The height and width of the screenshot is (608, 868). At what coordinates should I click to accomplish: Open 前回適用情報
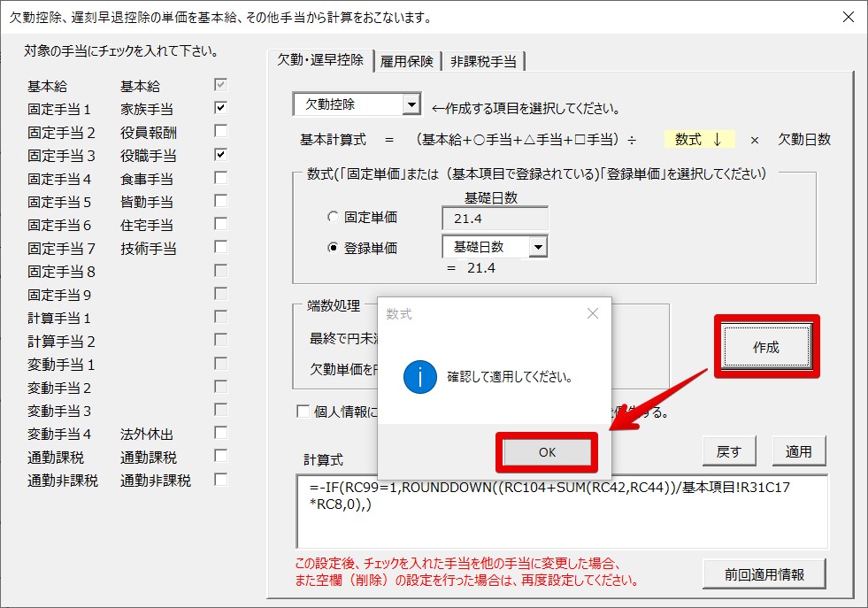tap(764, 574)
